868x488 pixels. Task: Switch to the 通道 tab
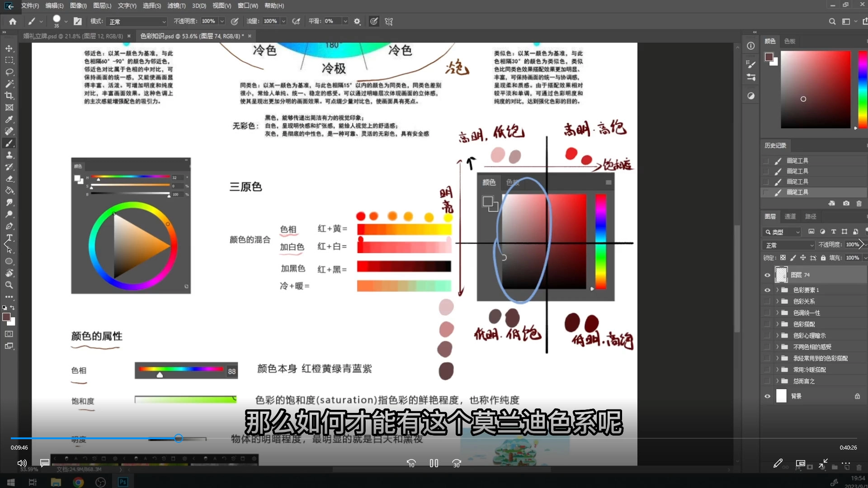coord(790,216)
